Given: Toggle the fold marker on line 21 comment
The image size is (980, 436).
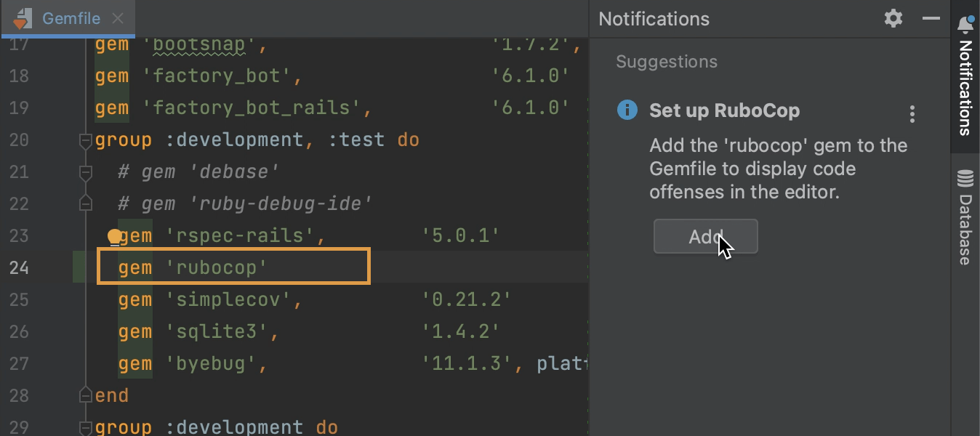Looking at the screenshot, I should 85,172.
